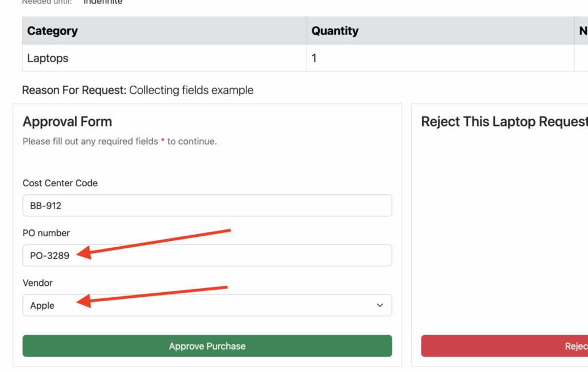Viewport: 588px width, 372px height.
Task: Click the Laptops cell in the table
Action: (48, 58)
